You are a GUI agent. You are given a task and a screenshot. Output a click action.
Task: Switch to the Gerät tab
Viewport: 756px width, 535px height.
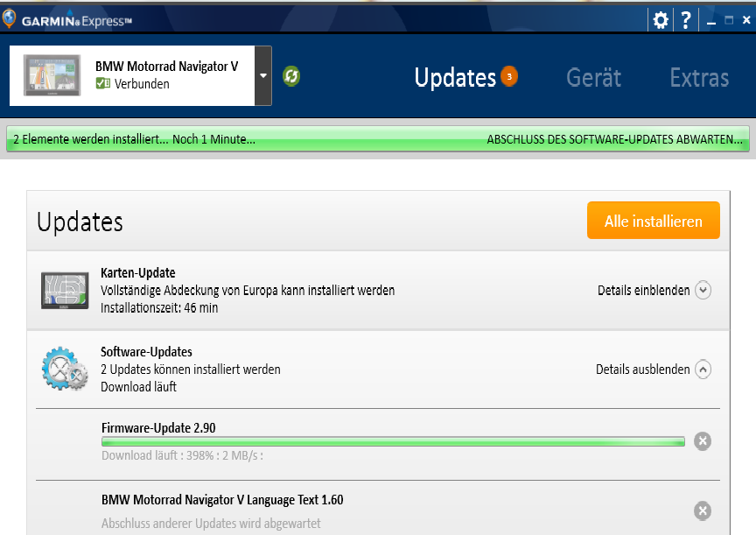593,77
